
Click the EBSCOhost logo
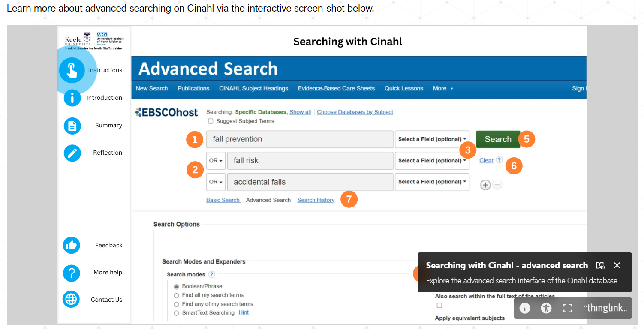pyautogui.click(x=167, y=113)
